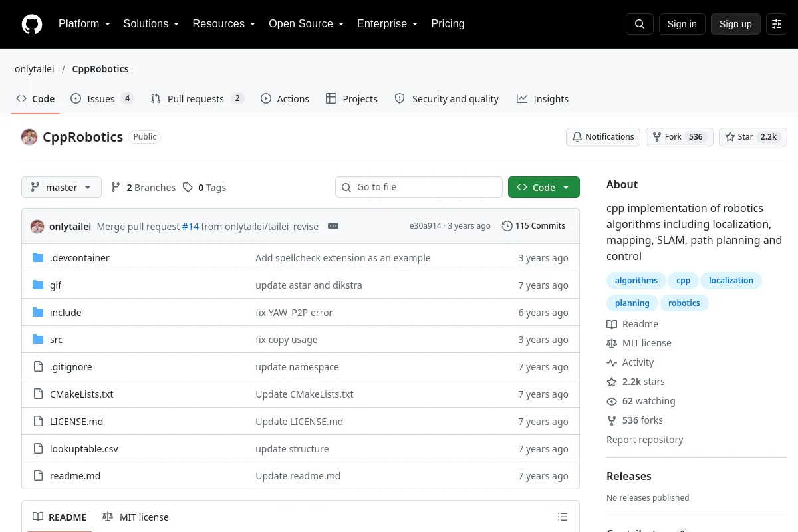Open pull request #14 link
This screenshot has height=532, width=798.
190,227
